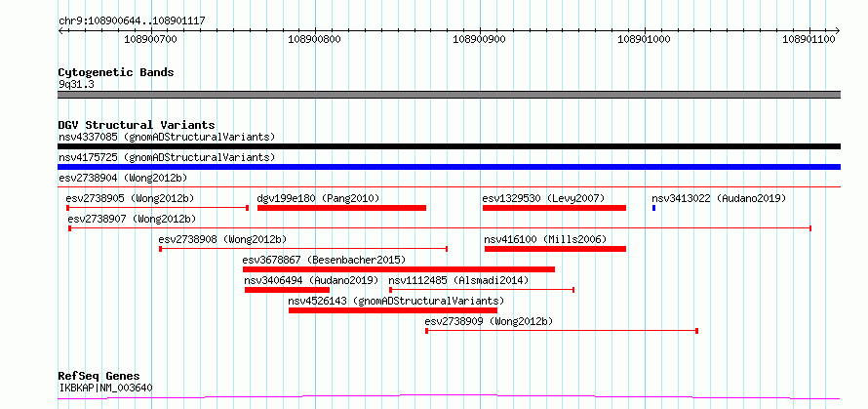868x409 pixels.
Task: Open the esv2738908 (Wong2012b) label
Action: click(x=222, y=239)
